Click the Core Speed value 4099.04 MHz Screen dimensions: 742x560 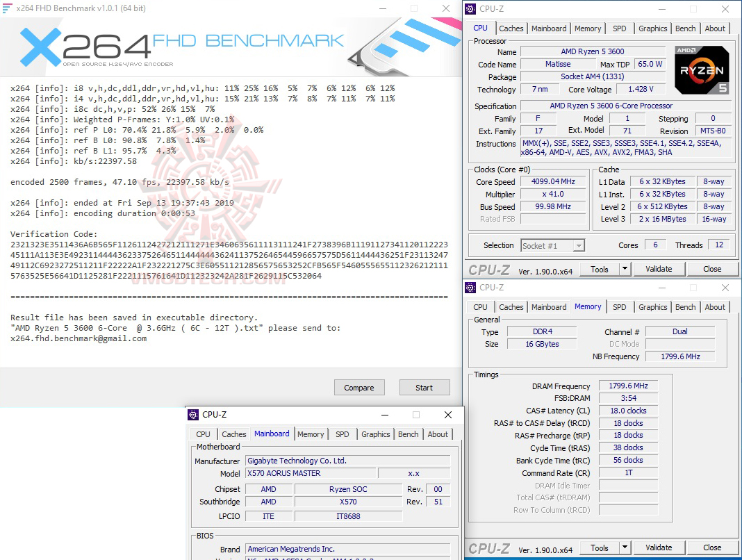[553, 182]
